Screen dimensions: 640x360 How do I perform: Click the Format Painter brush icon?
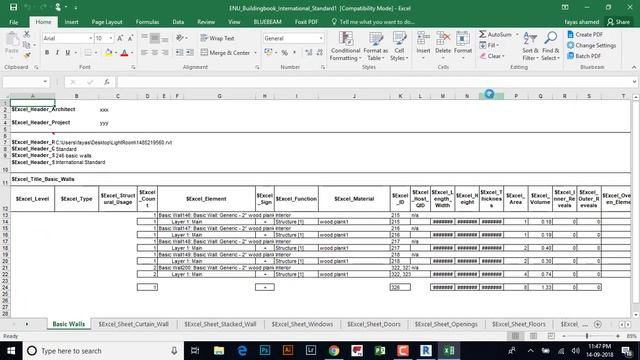click(27, 55)
